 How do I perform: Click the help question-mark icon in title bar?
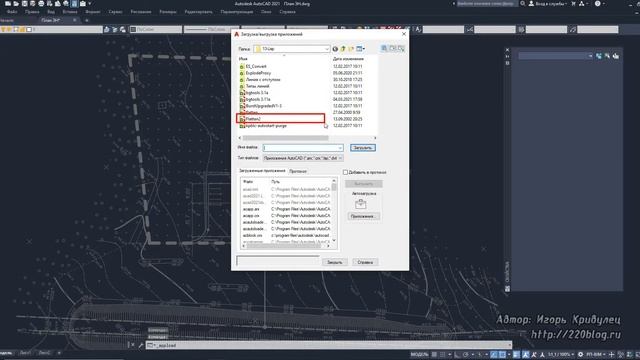598,4
